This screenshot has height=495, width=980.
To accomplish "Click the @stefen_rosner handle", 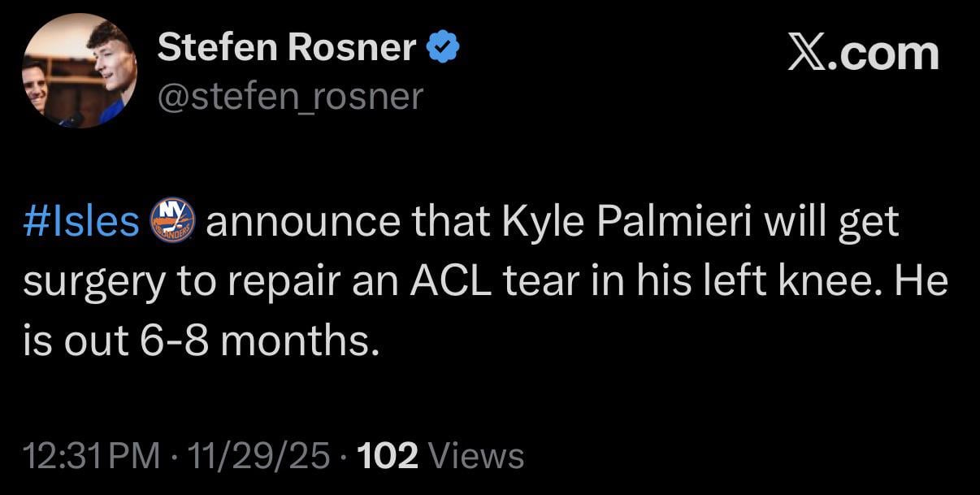I will pos(288,97).
